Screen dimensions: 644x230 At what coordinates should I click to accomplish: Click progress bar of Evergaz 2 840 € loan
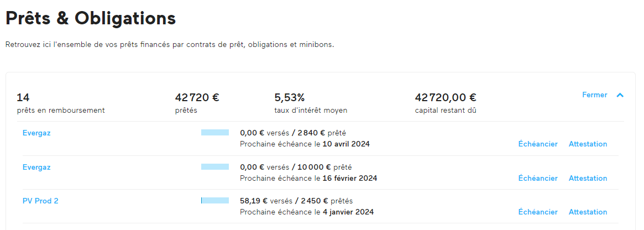point(215,132)
